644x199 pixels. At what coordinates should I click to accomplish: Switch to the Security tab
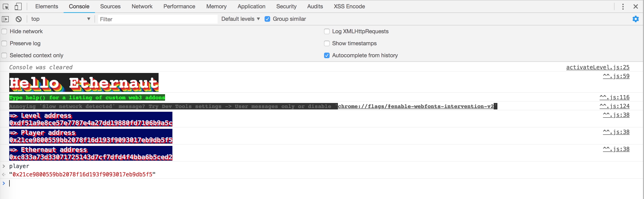pos(286,6)
